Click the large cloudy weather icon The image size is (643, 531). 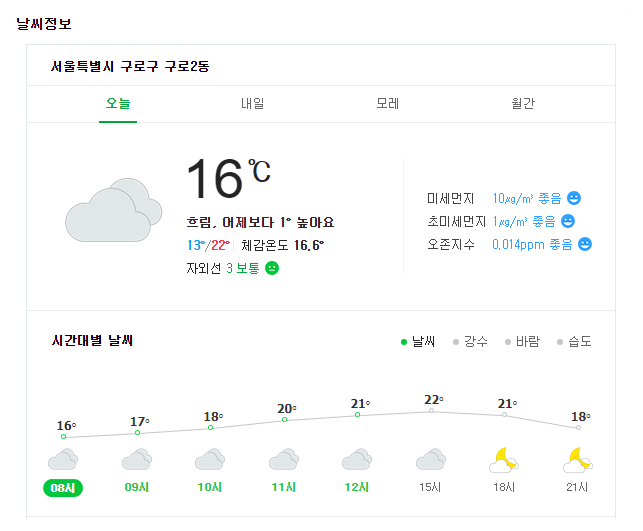pos(114,210)
